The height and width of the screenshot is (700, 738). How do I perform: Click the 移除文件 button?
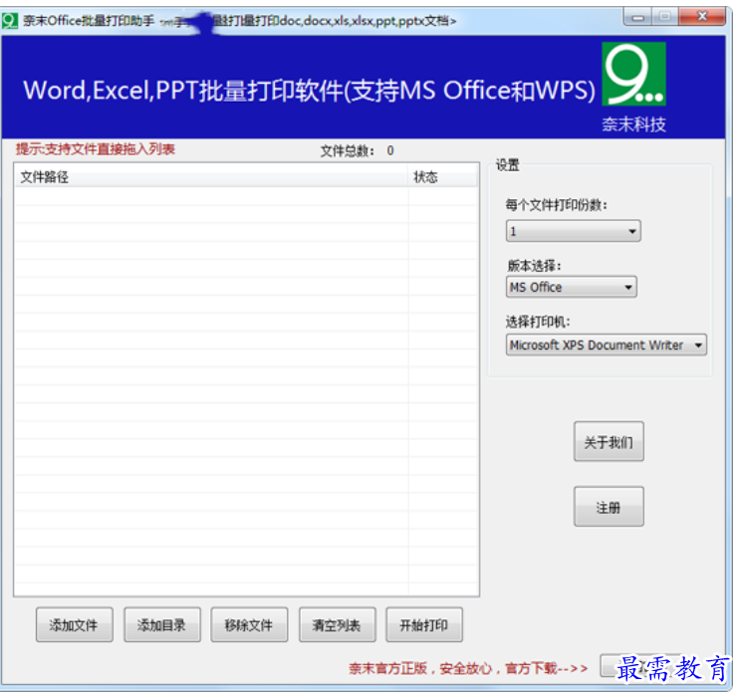click(x=249, y=624)
